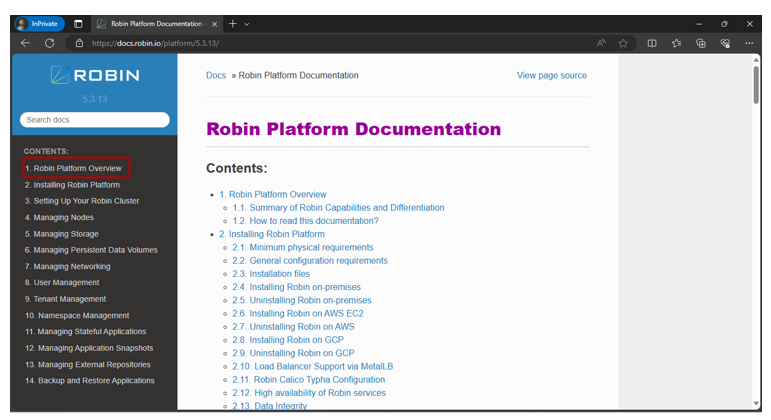Restore down the browser window
Image resolution: width=771 pixels, height=420 pixels.
click(724, 24)
